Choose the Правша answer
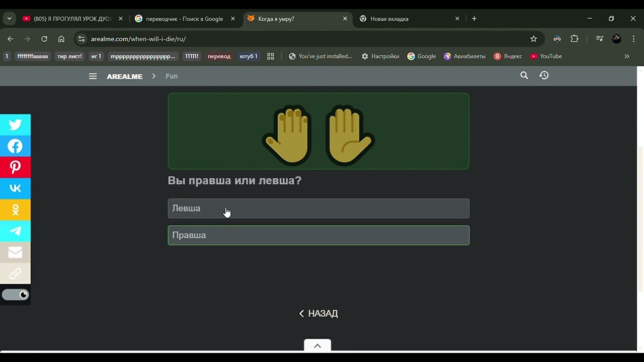644x362 pixels. (318, 235)
